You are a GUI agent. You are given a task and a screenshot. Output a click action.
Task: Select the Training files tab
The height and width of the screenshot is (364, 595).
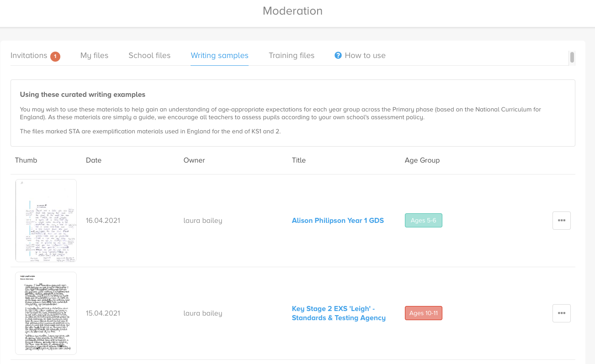point(292,55)
